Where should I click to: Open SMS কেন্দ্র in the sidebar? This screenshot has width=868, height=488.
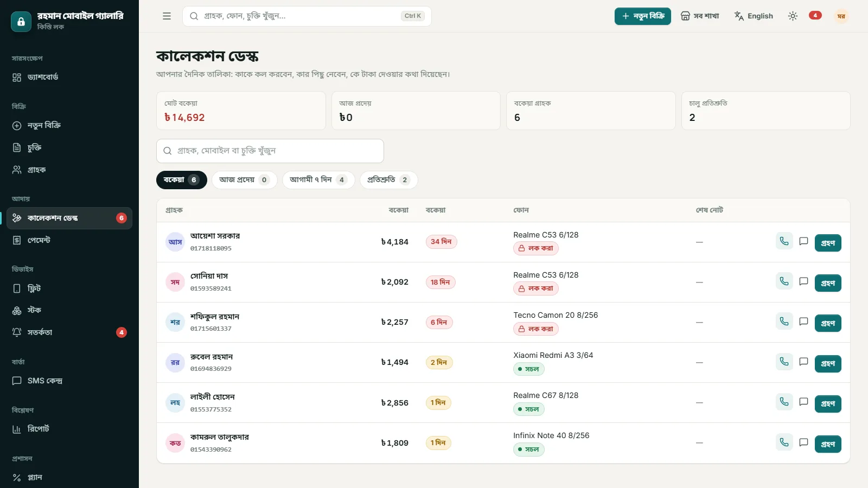[x=69, y=381]
